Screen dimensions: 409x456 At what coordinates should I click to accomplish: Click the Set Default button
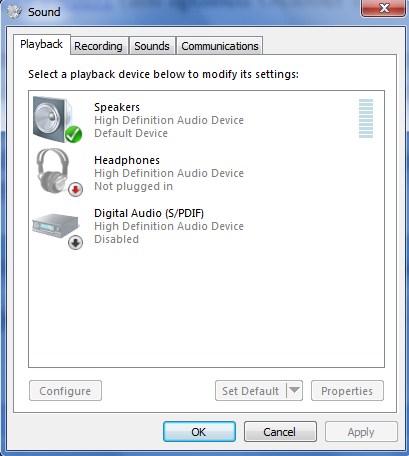(251, 391)
